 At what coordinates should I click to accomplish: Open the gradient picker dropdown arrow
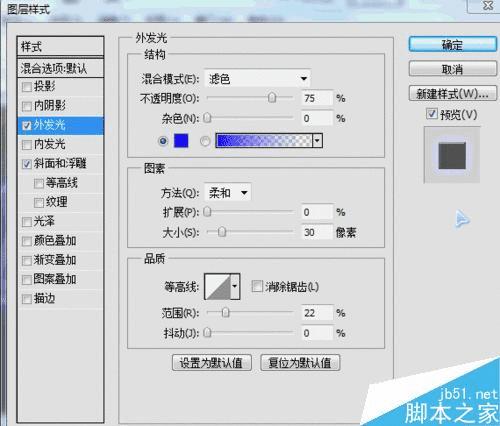coord(317,141)
